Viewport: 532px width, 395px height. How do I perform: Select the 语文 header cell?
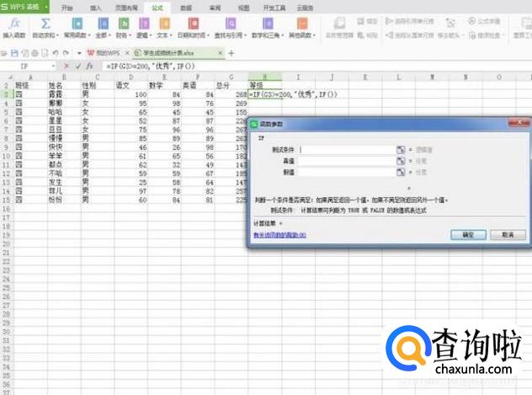(x=131, y=86)
